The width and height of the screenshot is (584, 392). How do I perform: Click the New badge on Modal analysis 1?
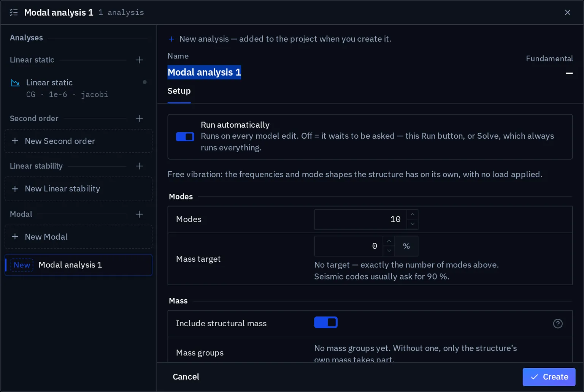pos(22,265)
